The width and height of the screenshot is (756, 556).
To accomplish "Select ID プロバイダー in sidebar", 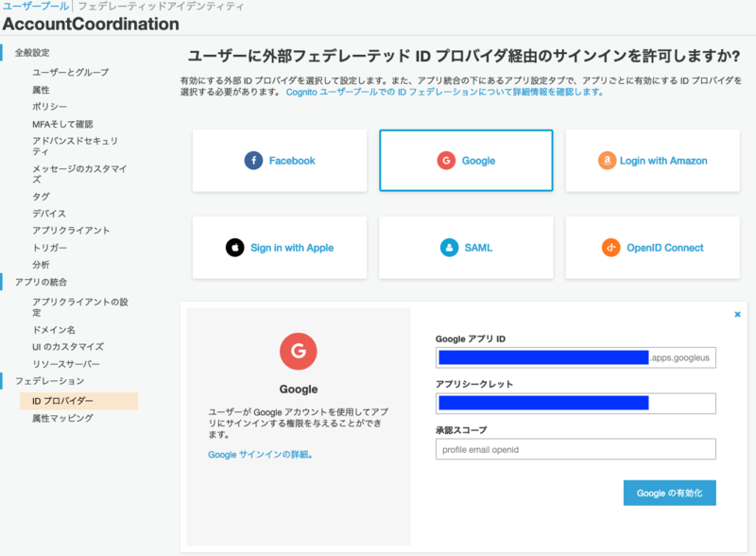I will coord(78,401).
